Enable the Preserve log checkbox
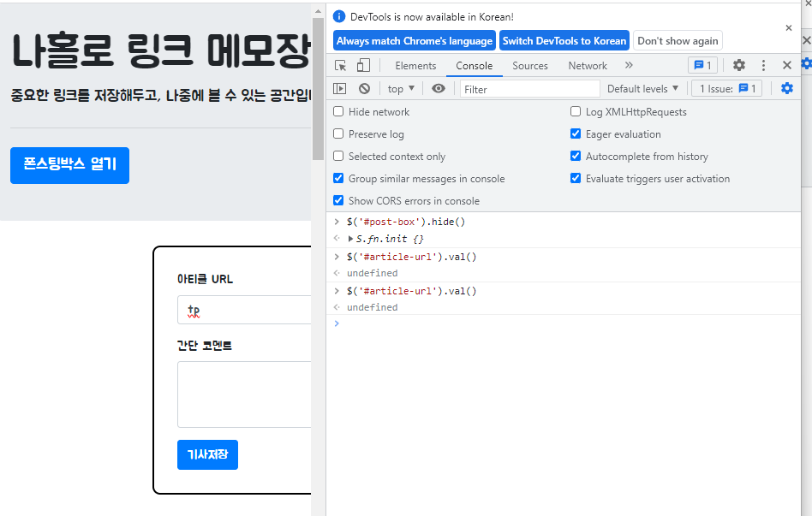 [338, 133]
